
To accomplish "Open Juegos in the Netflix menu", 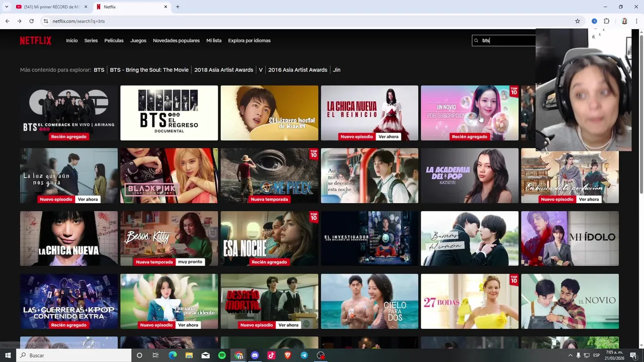I will (138, 41).
